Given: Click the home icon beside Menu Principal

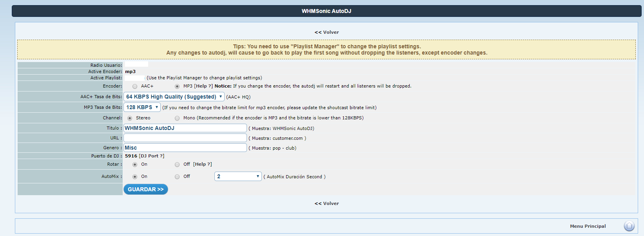Looking at the screenshot, I should [629, 226].
